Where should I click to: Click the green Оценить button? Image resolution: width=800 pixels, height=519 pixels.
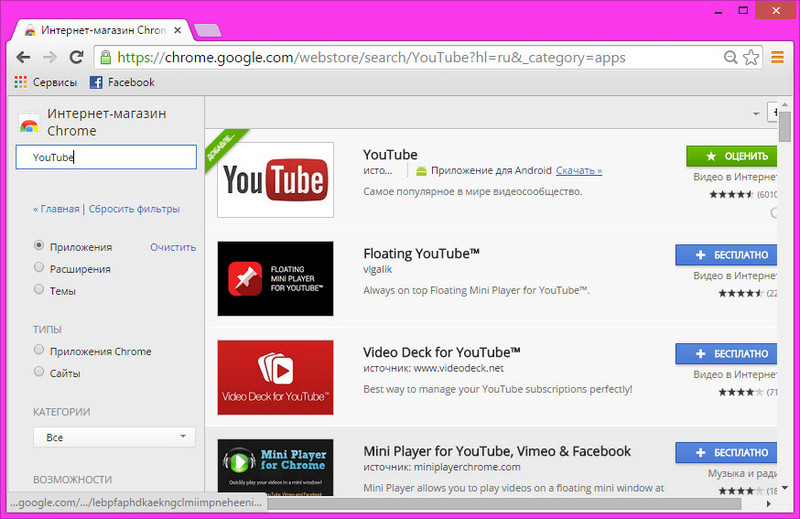[x=732, y=156]
